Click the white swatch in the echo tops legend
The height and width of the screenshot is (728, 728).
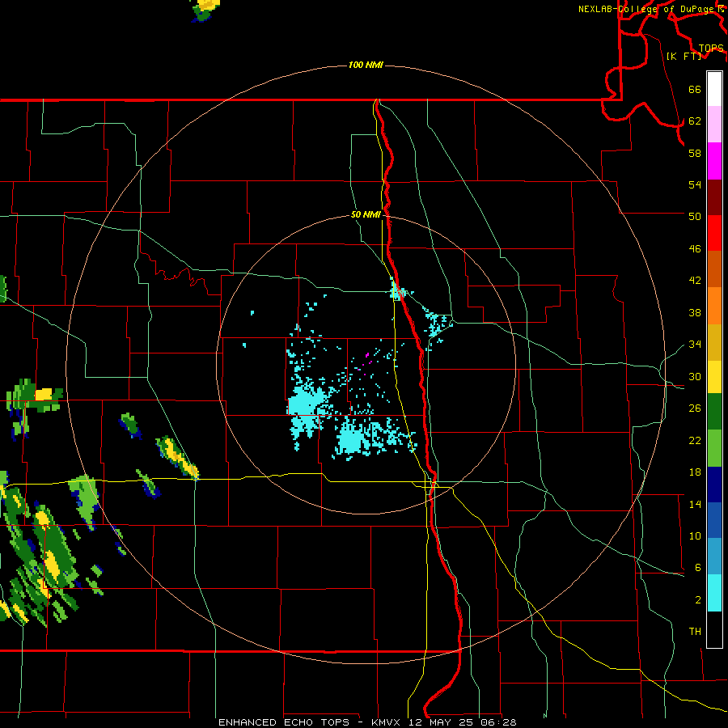coord(714,89)
